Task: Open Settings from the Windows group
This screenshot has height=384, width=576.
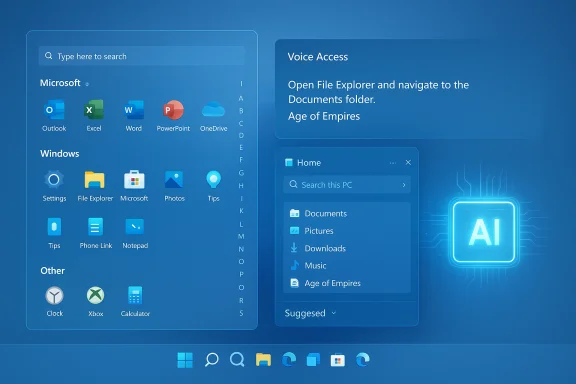Action: coord(54,186)
